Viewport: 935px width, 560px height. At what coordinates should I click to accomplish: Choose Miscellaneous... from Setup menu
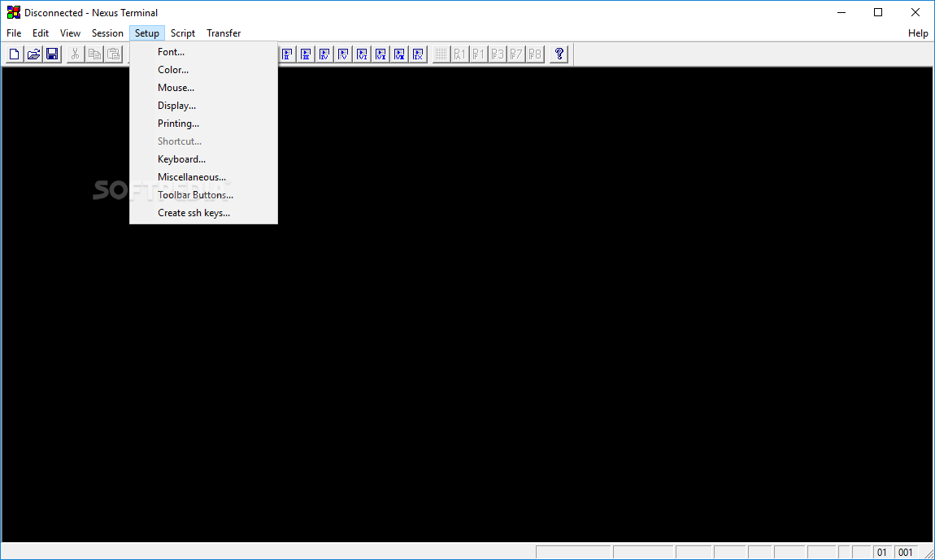click(x=203, y=177)
